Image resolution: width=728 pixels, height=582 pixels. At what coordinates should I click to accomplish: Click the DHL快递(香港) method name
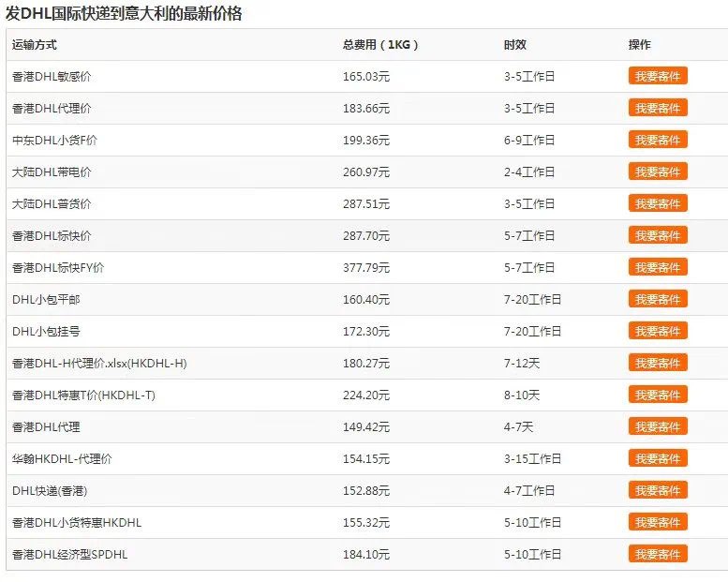[50, 490]
